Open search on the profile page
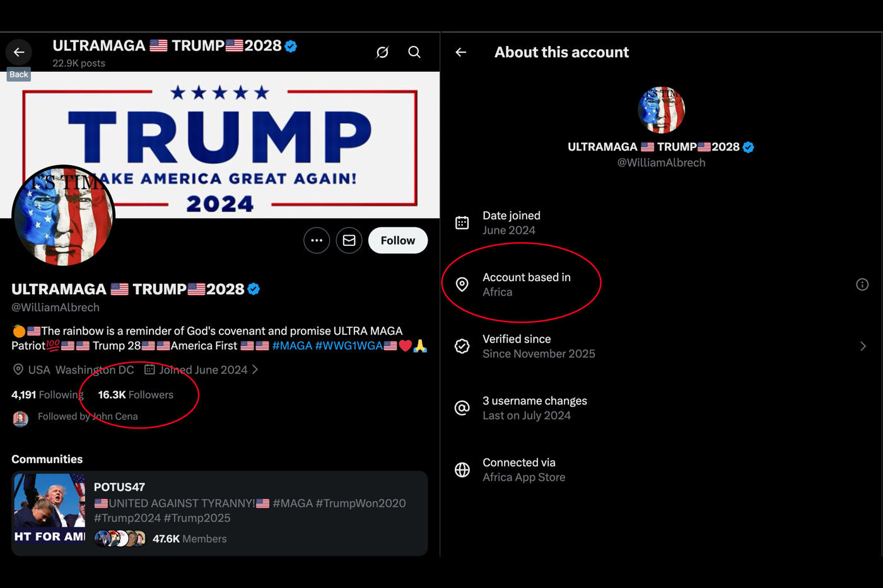The width and height of the screenshot is (883, 588). click(414, 52)
